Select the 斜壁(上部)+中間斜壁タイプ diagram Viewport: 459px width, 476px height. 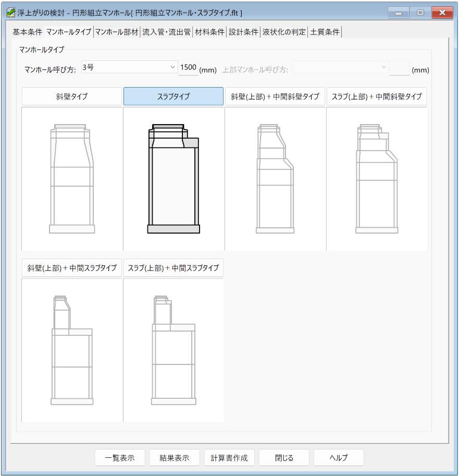click(275, 179)
